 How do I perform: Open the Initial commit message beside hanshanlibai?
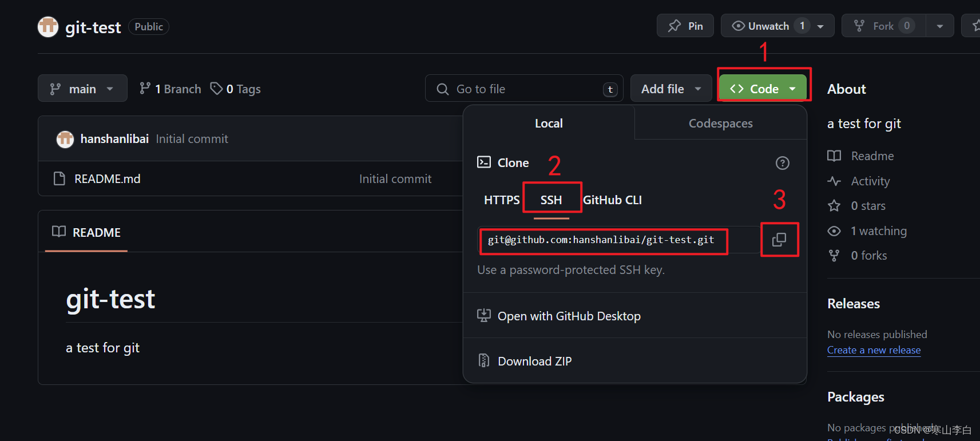click(192, 138)
